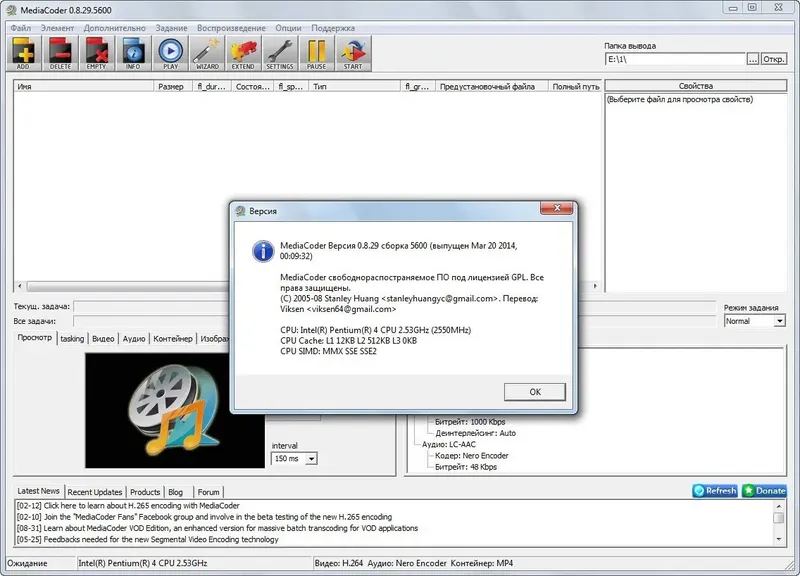
Task: Click the Папка вывода path field
Action: click(676, 59)
